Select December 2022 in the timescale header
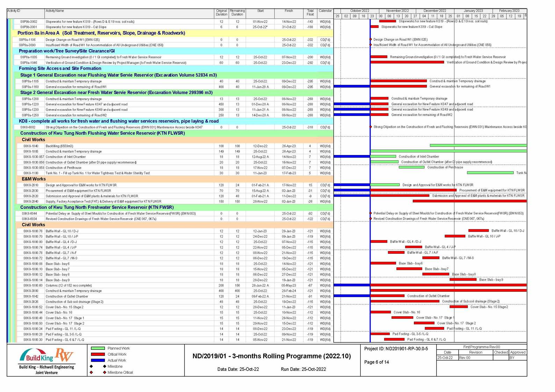This screenshot has height=392, width=555. click(435, 11)
